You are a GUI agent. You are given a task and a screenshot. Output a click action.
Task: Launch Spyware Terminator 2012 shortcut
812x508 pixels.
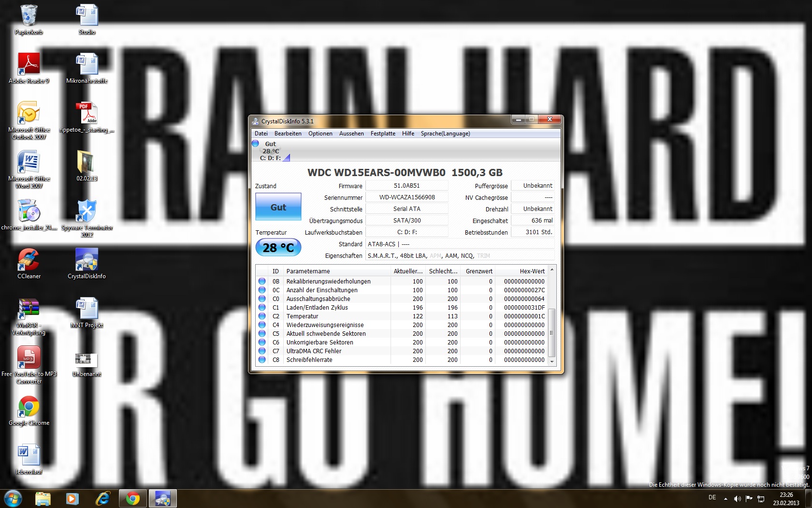tap(87, 218)
